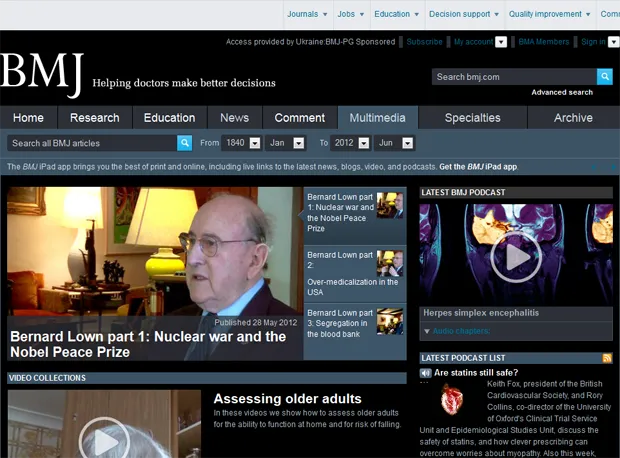Viewport: 620px width, 458px height.
Task: Click the Published 28 May 2012 text
Action: pyautogui.click(x=256, y=322)
